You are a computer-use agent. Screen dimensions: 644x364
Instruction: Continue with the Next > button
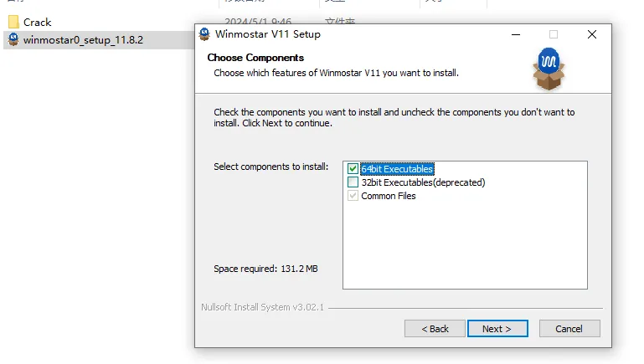(x=497, y=329)
